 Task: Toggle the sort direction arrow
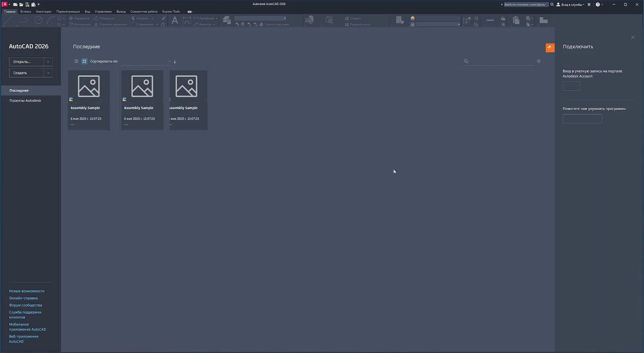coord(175,61)
